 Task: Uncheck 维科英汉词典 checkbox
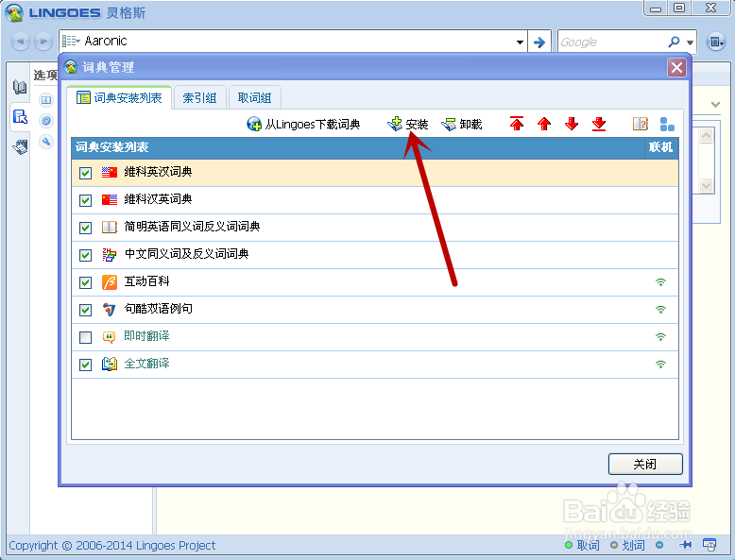point(85,174)
